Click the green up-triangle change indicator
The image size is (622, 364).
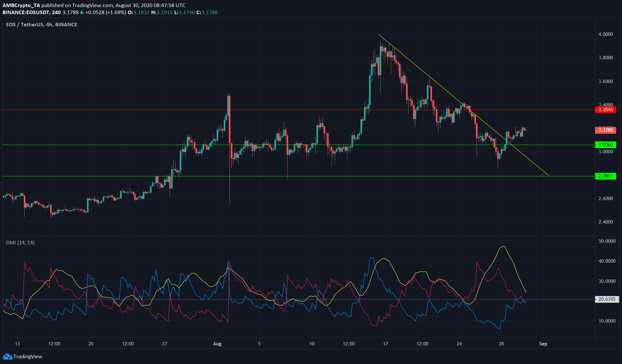[x=82, y=12]
